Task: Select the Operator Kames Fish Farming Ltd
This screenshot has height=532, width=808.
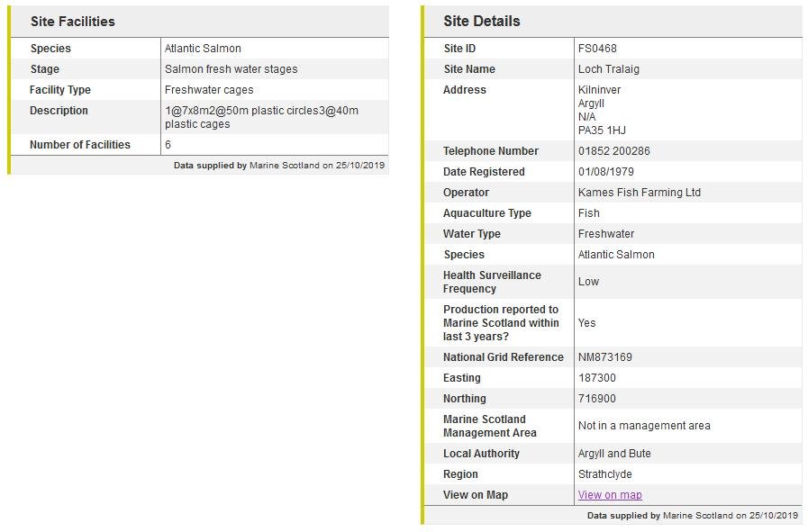Action: click(641, 192)
